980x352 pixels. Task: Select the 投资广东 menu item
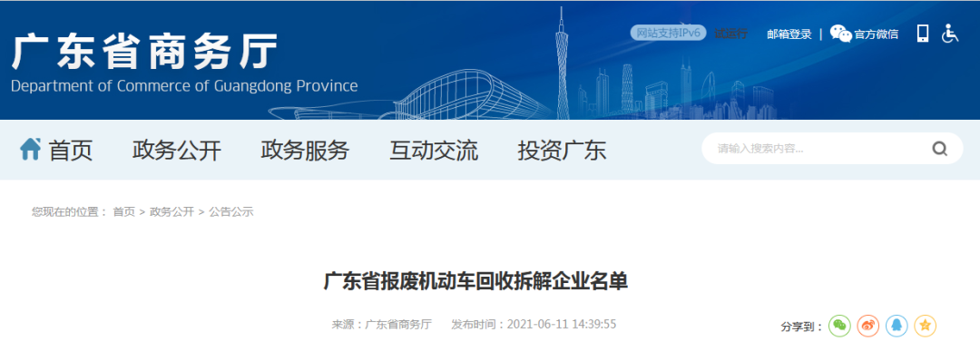tap(562, 151)
